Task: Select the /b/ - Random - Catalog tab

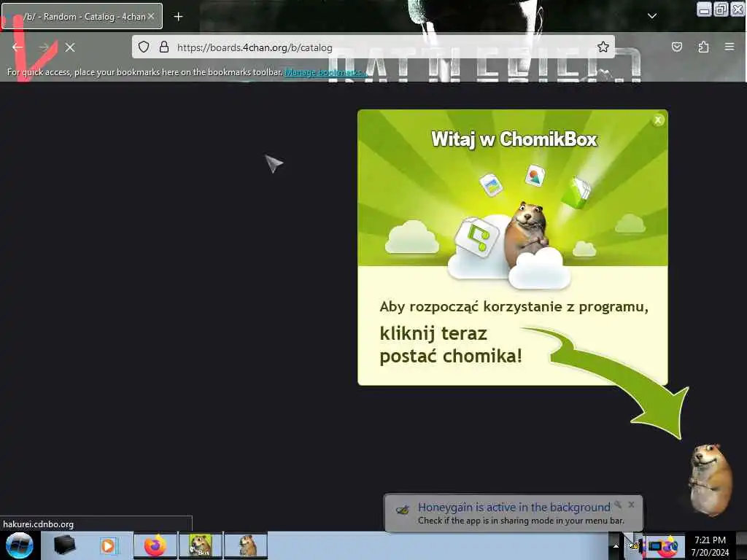Action: 82,16
